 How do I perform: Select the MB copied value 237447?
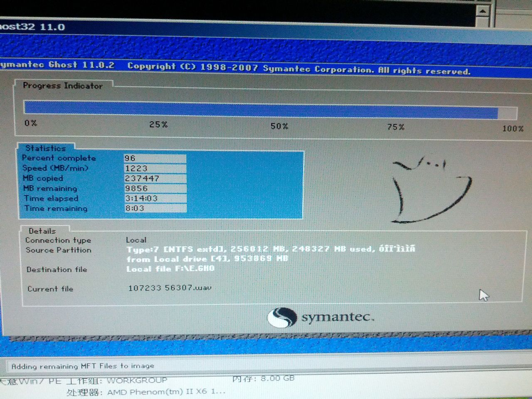coord(155,178)
